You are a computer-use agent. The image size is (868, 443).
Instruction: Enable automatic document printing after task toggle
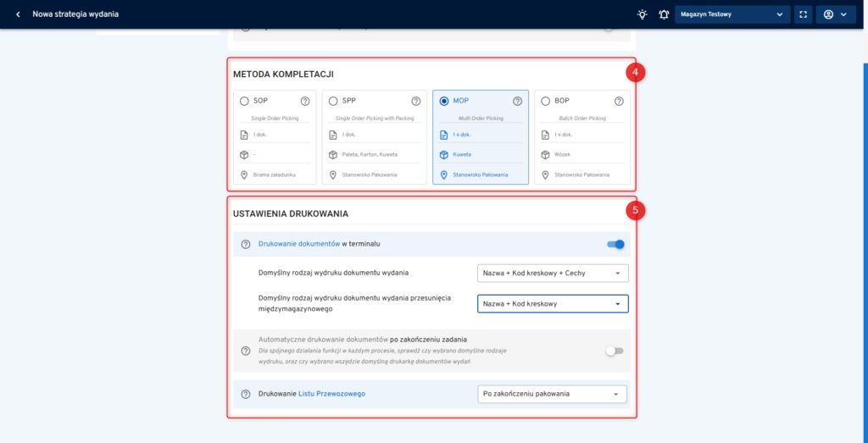click(x=614, y=351)
